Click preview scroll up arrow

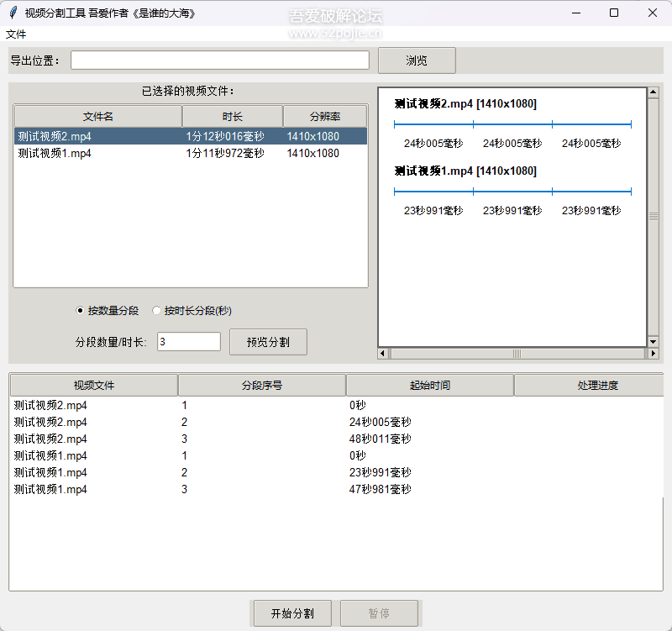654,92
